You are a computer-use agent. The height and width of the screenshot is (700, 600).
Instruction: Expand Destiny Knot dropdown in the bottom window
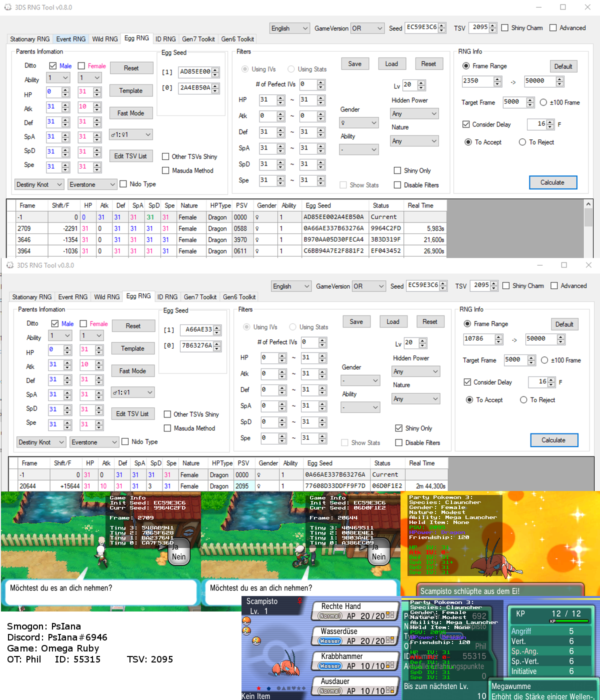(41, 442)
